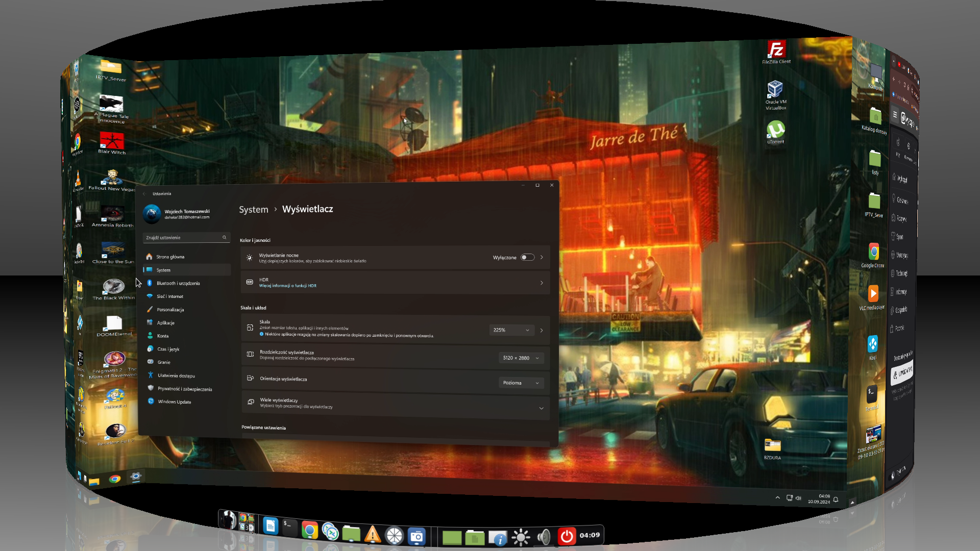
Task: Click the Znajdź ustawienie search field
Action: click(184, 238)
